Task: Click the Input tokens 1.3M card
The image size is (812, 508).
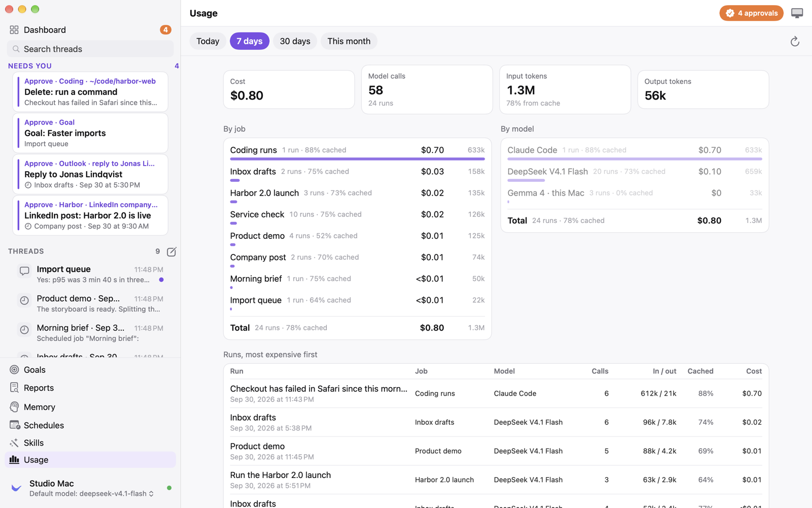Action: click(x=565, y=89)
